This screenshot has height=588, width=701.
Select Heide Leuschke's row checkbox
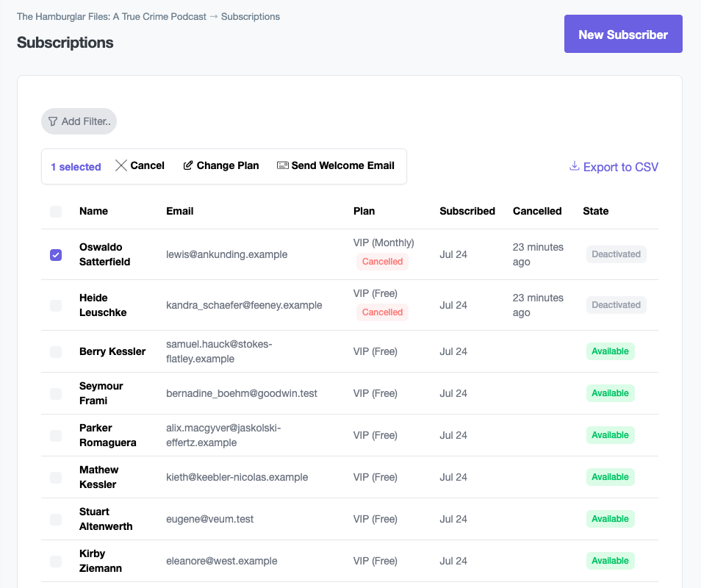tap(56, 305)
